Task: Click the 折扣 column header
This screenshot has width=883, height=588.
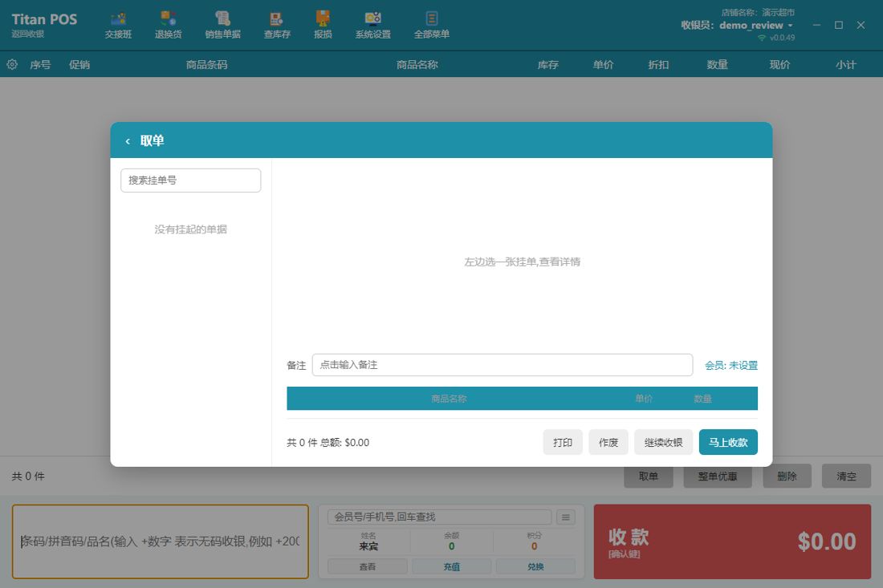Action: 658,65
